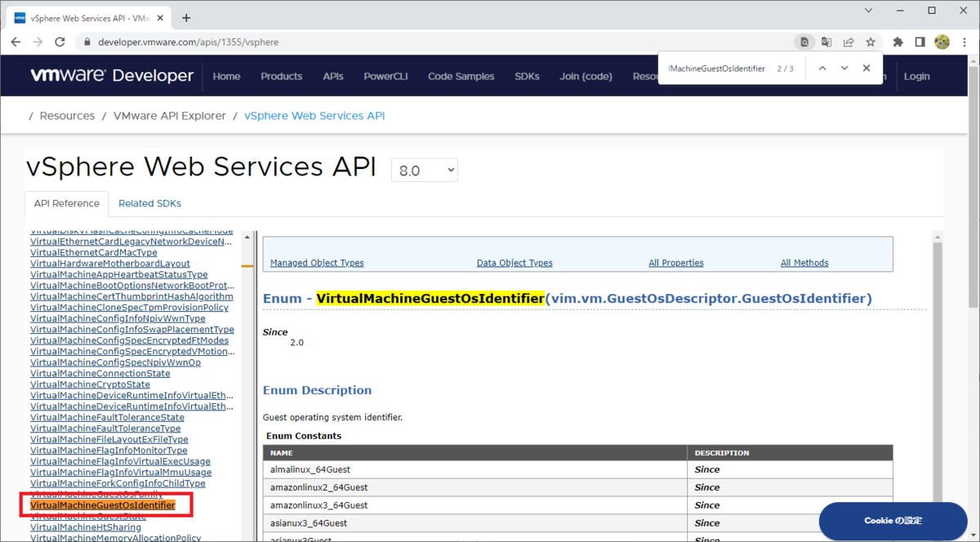Open the Data Object Types link
This screenshot has width=980, height=542.
tap(514, 263)
